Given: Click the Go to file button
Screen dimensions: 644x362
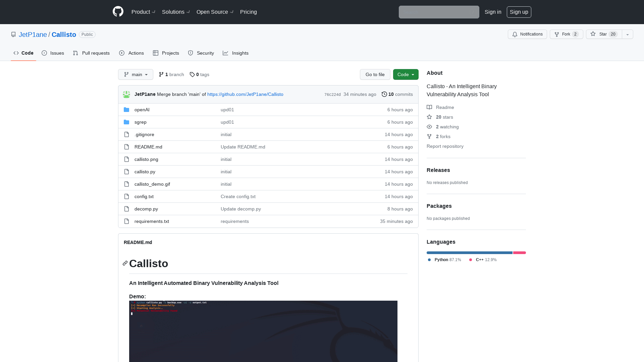Looking at the screenshot, I should pyautogui.click(x=375, y=74).
